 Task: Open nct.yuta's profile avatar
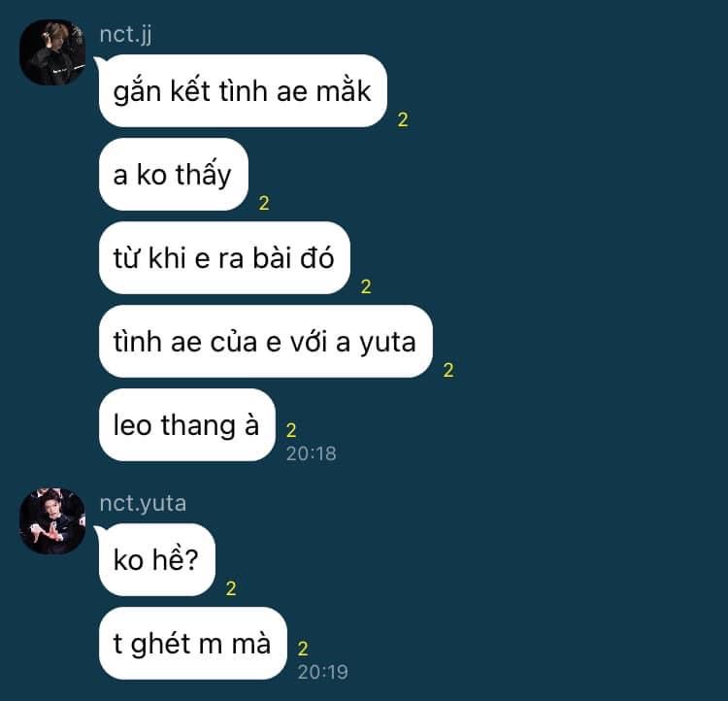[x=52, y=520]
